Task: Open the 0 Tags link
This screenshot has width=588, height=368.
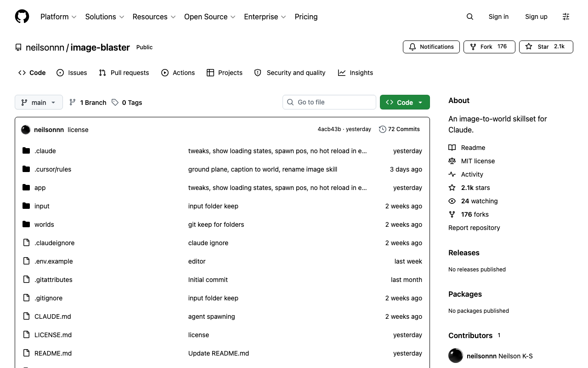Action: pos(127,103)
